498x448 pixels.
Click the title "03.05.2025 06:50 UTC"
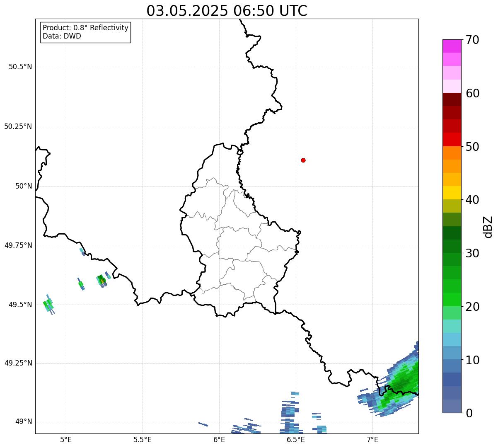click(227, 11)
